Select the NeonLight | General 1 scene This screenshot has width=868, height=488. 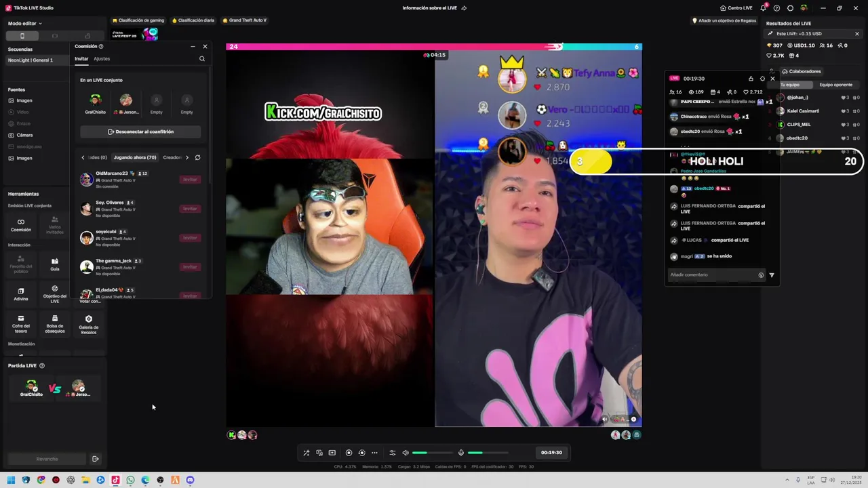point(38,60)
